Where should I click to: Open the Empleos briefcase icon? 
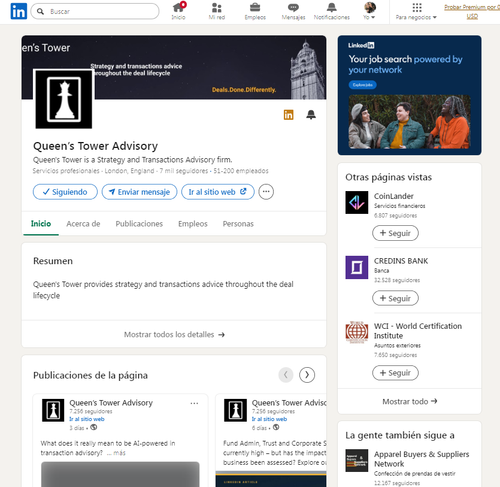(255, 11)
